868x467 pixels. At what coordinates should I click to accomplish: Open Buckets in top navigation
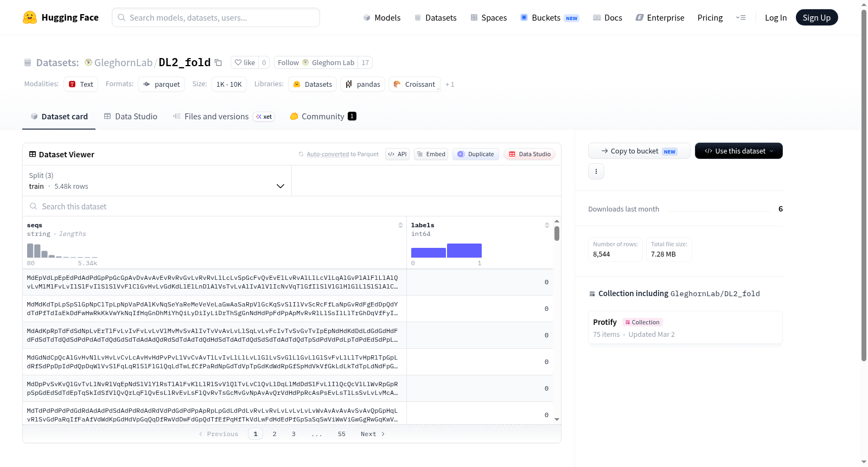[550, 17]
